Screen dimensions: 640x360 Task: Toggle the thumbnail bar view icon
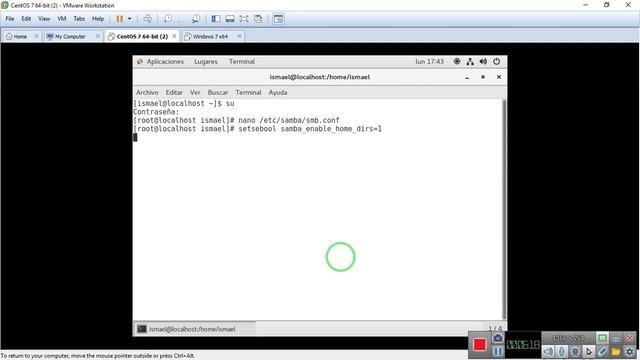tap(230, 19)
